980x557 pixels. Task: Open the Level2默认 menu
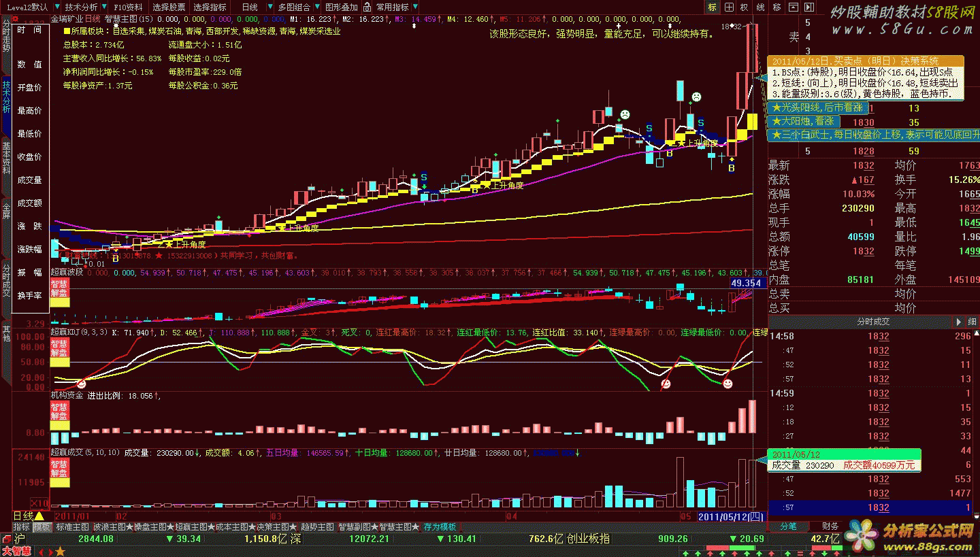coord(26,7)
